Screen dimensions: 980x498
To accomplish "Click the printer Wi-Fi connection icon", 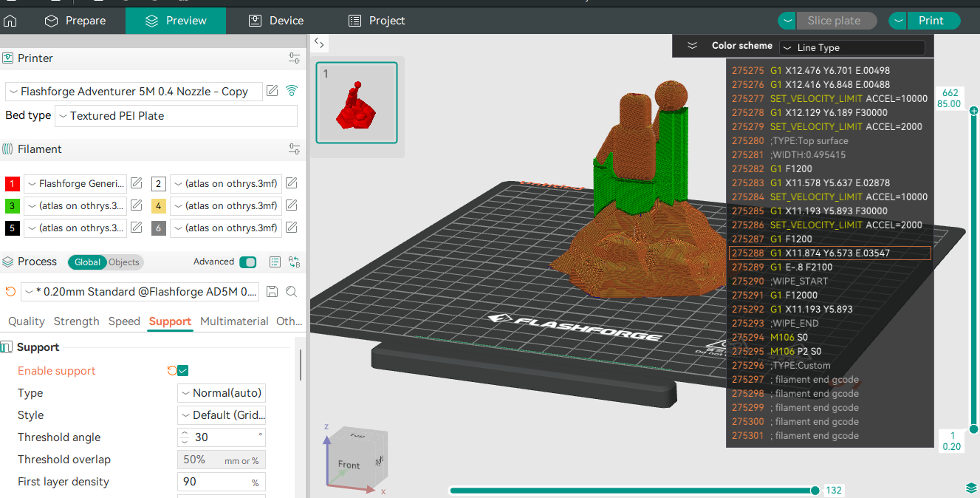I will 292,91.
